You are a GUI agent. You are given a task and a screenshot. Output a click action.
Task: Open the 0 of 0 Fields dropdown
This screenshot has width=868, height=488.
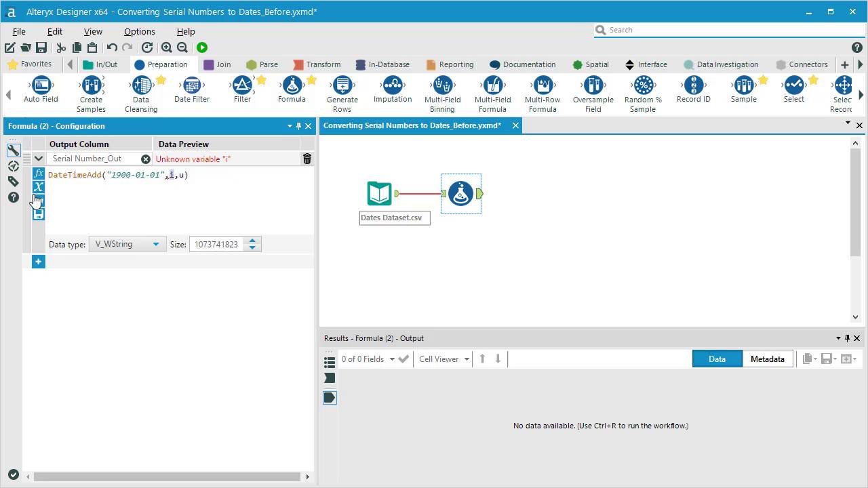tap(368, 359)
